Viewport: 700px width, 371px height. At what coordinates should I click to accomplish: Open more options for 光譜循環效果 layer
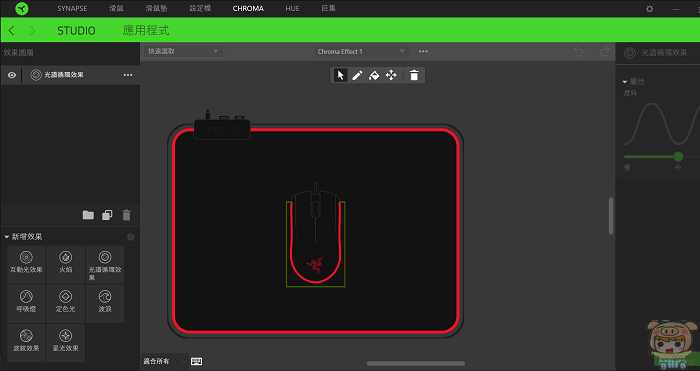coord(128,75)
